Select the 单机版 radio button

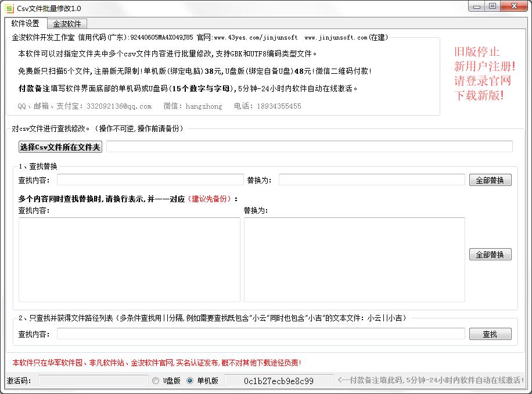(x=190, y=381)
